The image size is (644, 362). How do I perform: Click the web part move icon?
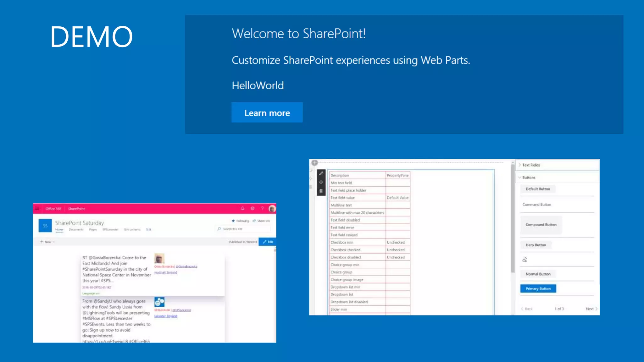coord(321,182)
